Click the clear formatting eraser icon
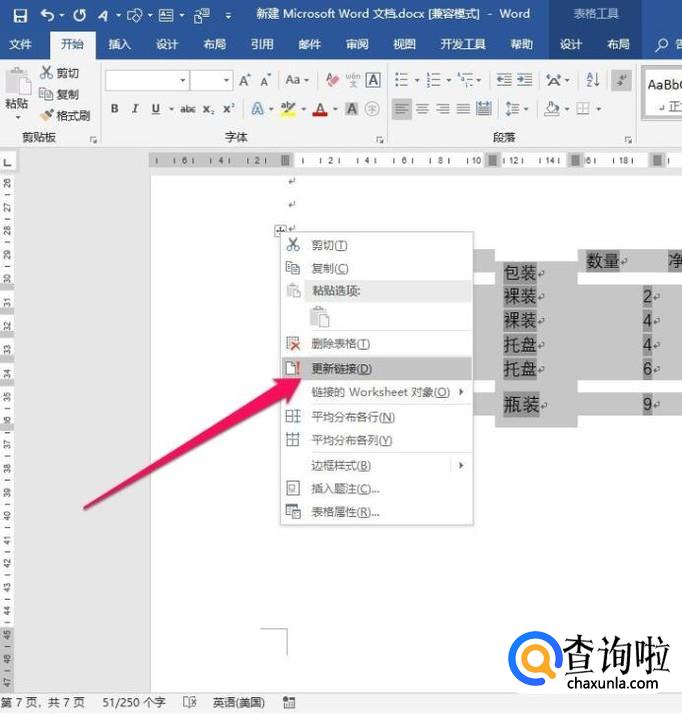The width and height of the screenshot is (682, 714). coord(333,80)
